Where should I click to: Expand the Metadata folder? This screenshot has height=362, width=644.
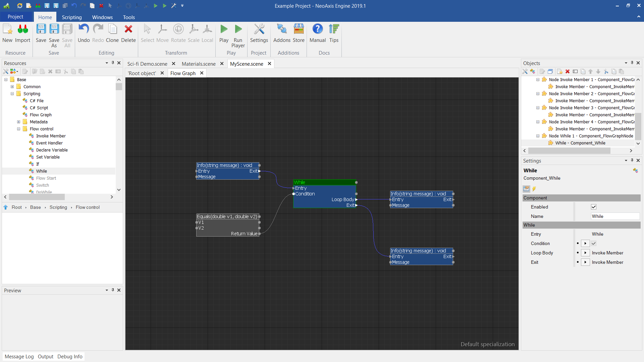tap(19, 122)
